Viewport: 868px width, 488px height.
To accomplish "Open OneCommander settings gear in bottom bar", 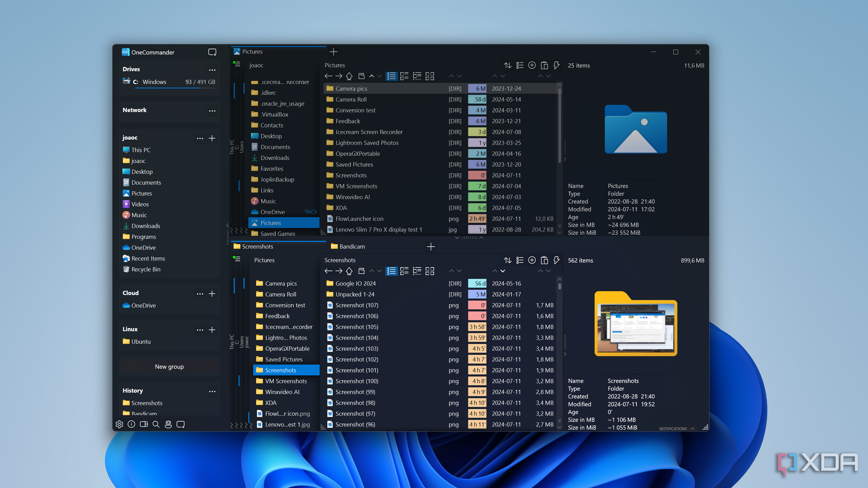I will (119, 424).
